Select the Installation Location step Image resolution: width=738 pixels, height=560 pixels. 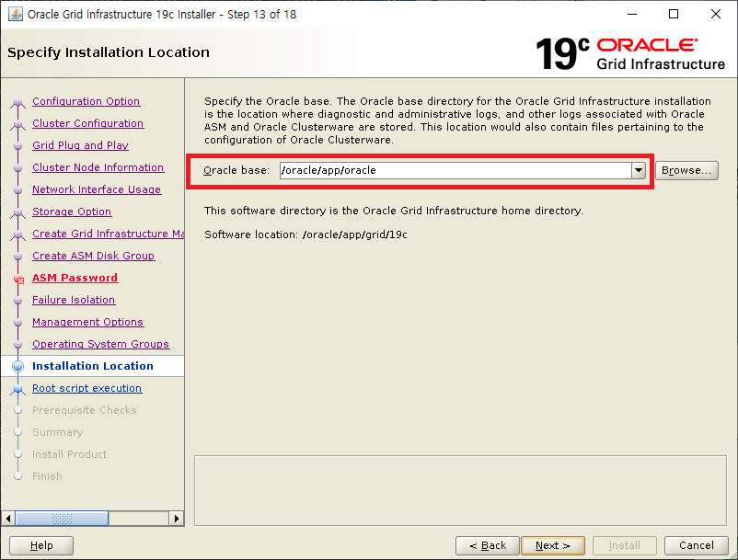(x=93, y=366)
